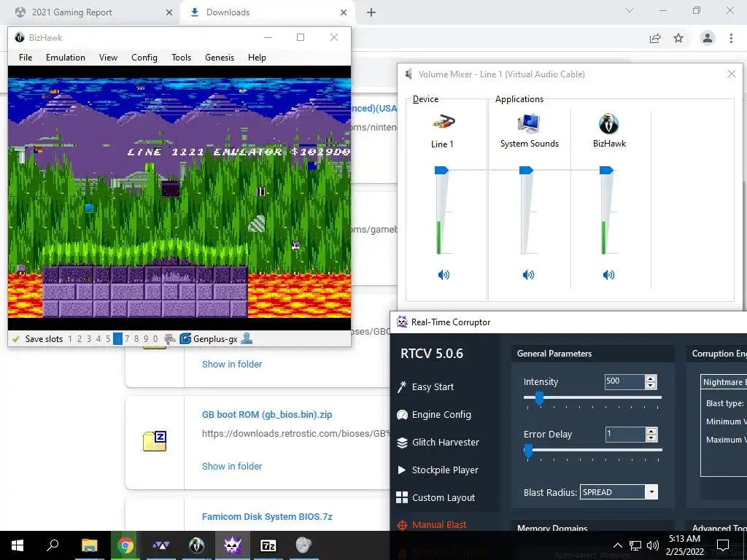Image resolution: width=747 pixels, height=560 pixels.
Task: Decrease Error Delay with down arrow
Action: click(x=651, y=438)
